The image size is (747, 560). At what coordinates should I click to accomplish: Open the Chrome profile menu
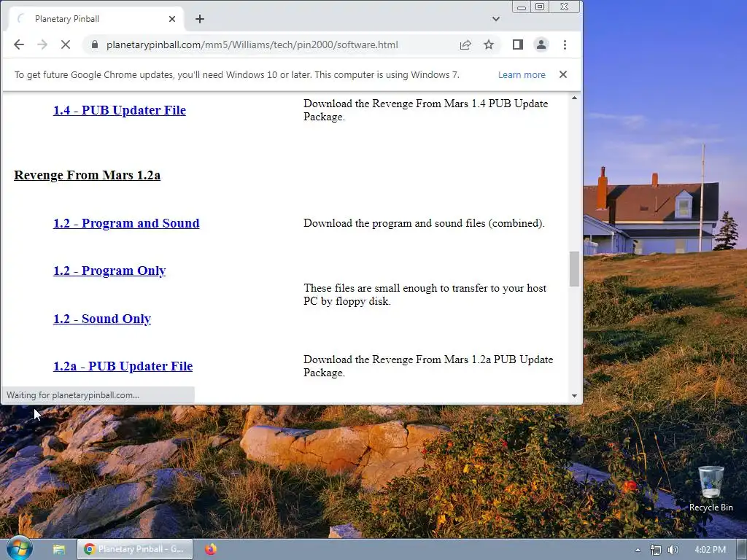(541, 44)
